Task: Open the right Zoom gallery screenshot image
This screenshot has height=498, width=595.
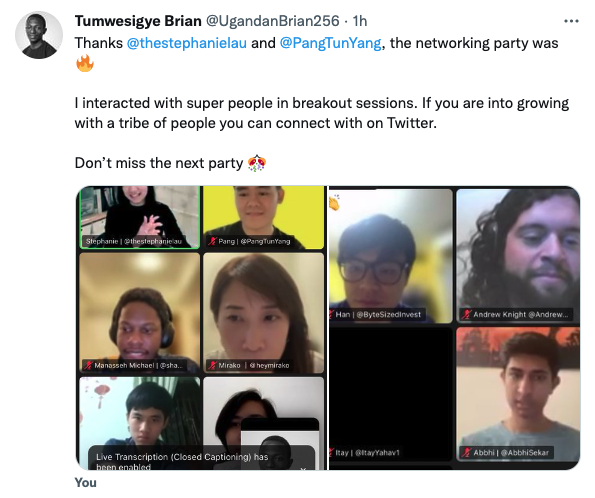Action: pos(454,328)
